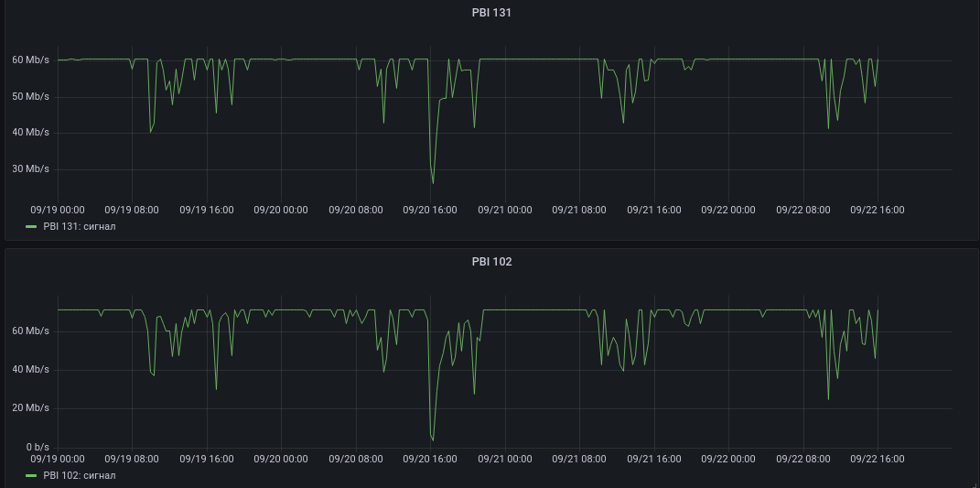Toggle the PBI 131: сигнал legend series
This screenshot has height=488, width=980.
[80, 226]
